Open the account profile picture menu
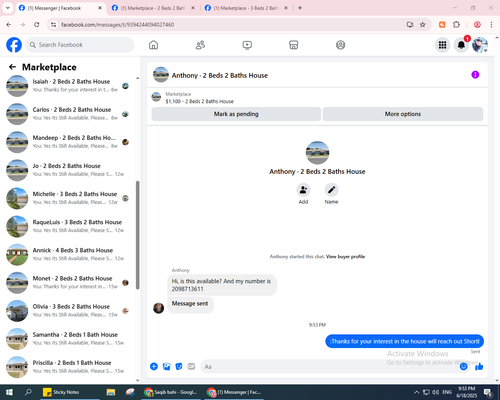Viewport: 500px width, 400px height. pyautogui.click(x=480, y=45)
